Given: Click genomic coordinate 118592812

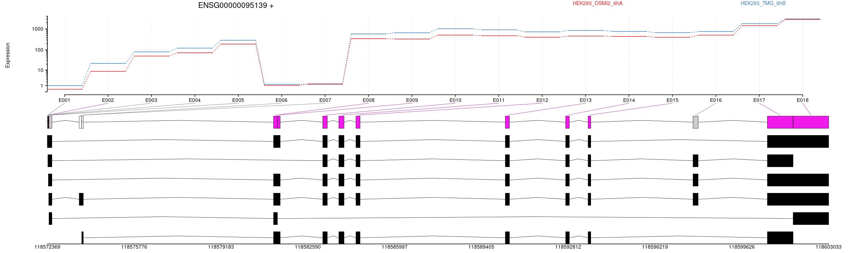Looking at the screenshot, I should pos(568,247).
